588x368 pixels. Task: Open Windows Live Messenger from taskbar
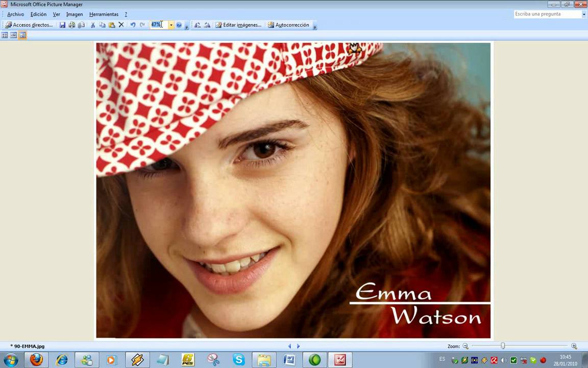pos(87,360)
